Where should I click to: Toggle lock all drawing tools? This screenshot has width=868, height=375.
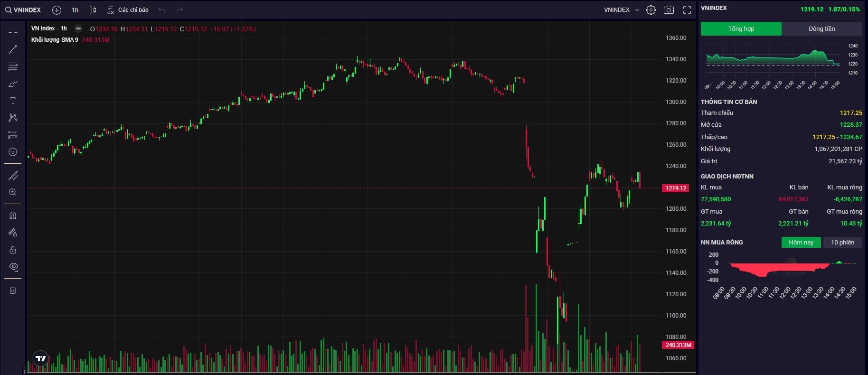point(13,250)
